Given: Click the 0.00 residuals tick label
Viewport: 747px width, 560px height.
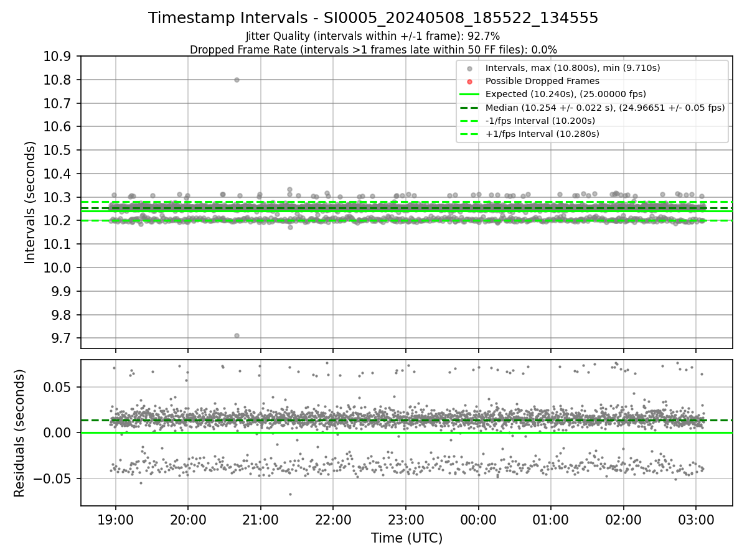Looking at the screenshot, I should (x=59, y=433).
